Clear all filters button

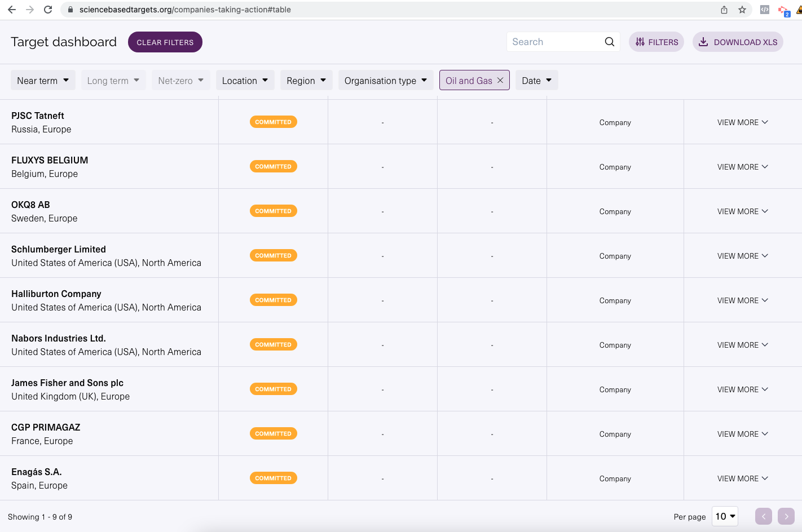coord(165,42)
